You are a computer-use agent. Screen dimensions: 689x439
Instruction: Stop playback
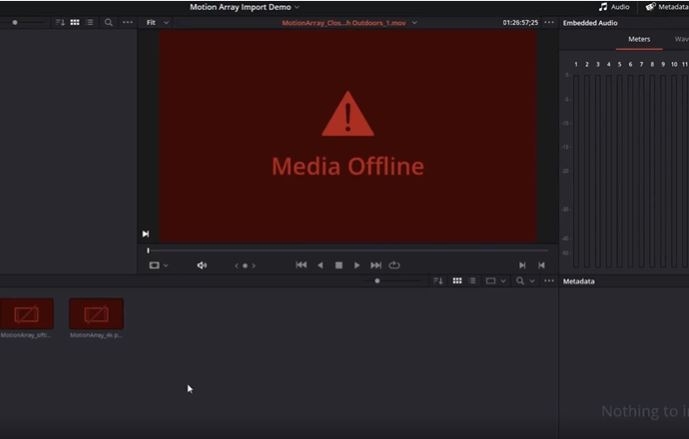click(x=339, y=265)
